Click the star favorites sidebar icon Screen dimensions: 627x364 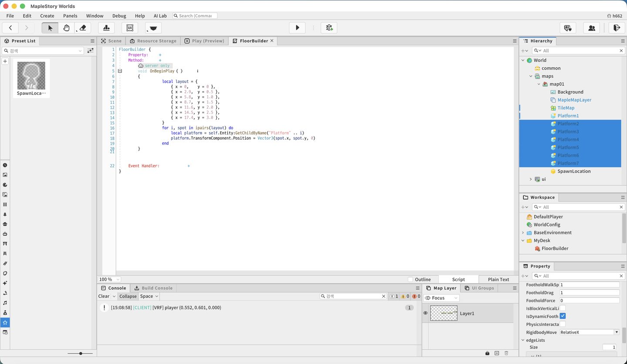pyautogui.click(x=5, y=322)
